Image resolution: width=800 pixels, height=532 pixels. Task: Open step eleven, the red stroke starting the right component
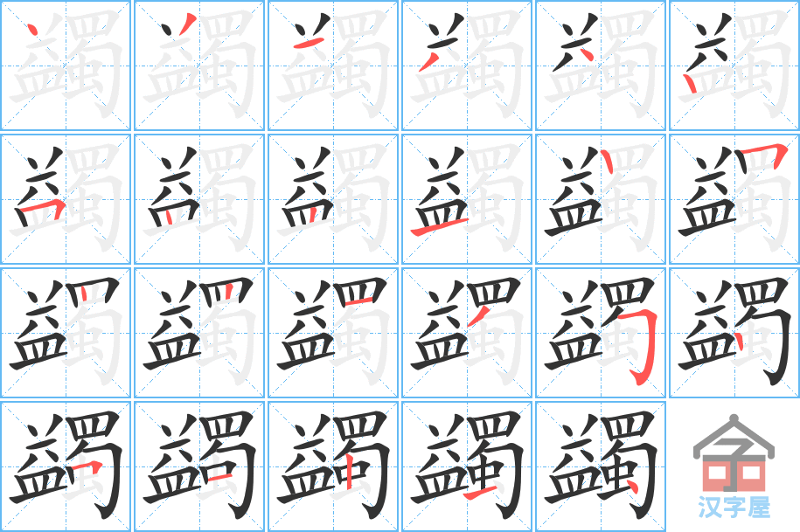point(601,199)
